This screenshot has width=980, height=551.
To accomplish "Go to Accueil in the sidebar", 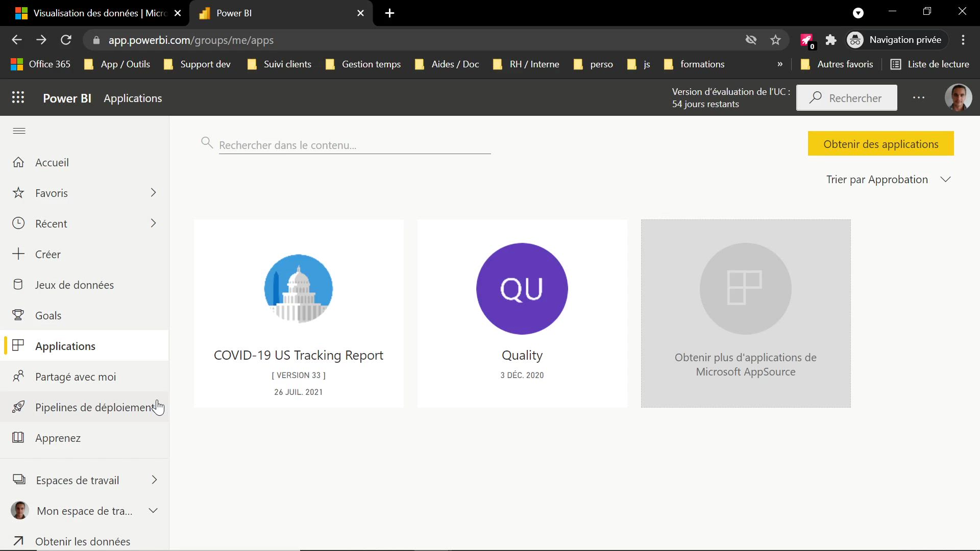I will click(x=84, y=162).
